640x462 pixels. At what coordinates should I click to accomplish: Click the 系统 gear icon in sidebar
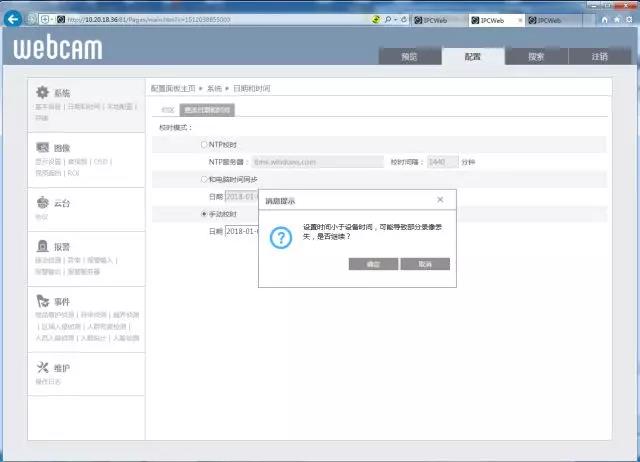[x=42, y=92]
